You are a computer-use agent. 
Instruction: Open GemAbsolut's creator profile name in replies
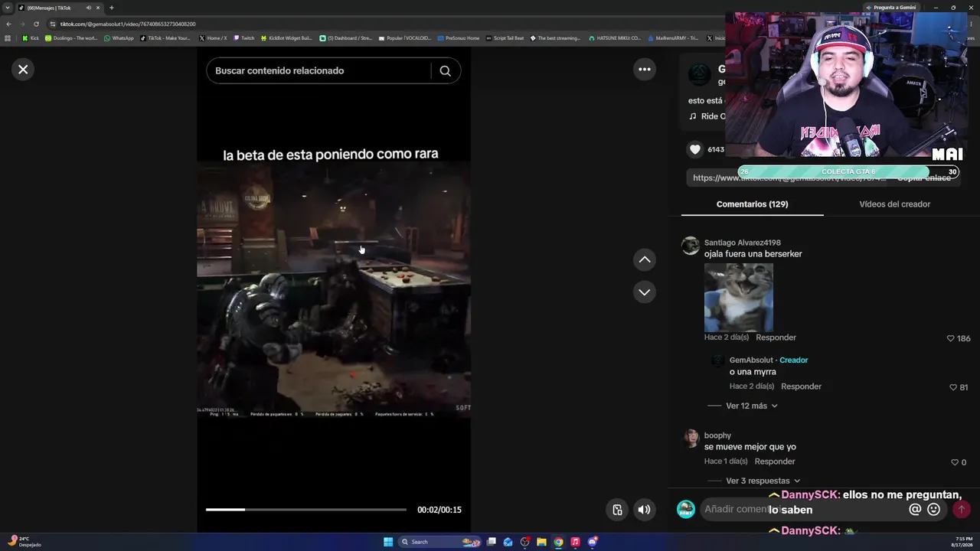(x=751, y=360)
